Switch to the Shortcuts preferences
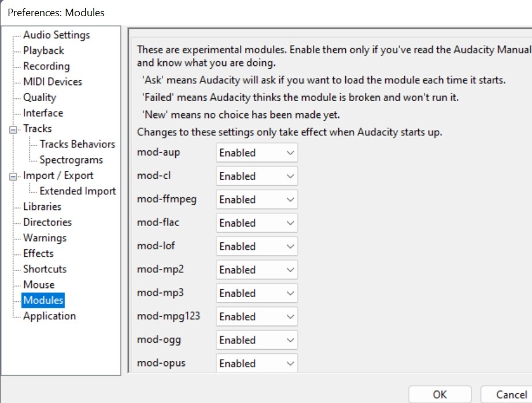 point(45,269)
